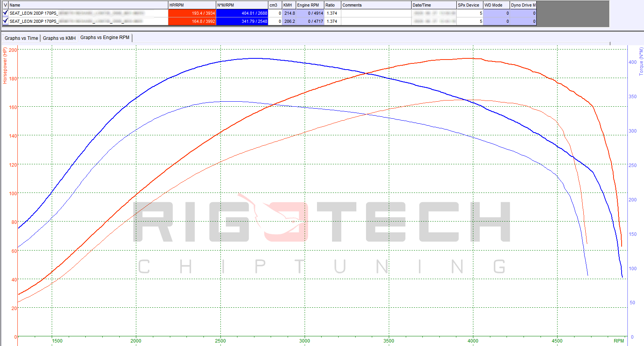Sort by the Name column header
This screenshot has width=644, height=346.
88,5
